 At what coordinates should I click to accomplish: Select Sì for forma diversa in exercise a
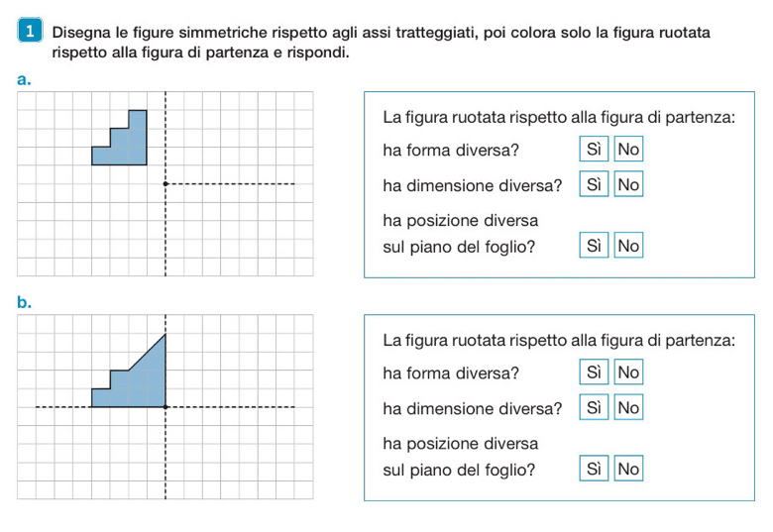(x=594, y=151)
